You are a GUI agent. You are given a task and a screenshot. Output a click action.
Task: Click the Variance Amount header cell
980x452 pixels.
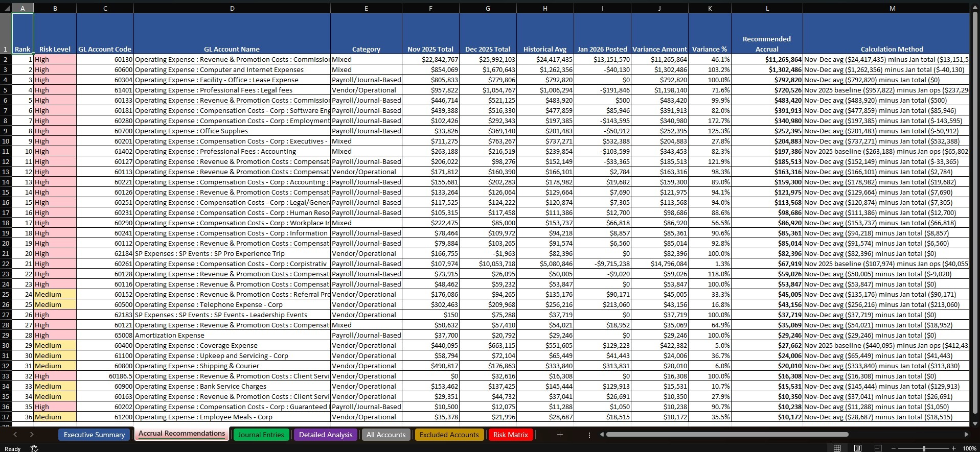[x=659, y=34]
